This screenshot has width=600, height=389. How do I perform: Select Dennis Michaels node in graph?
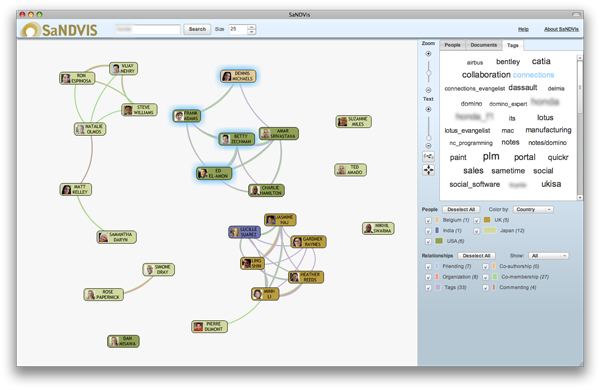tap(238, 76)
